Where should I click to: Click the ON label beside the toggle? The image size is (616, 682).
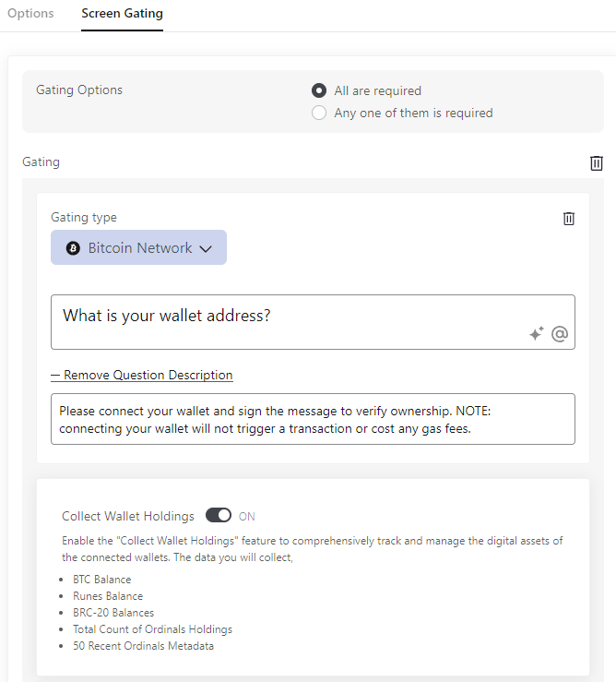pyautogui.click(x=247, y=516)
